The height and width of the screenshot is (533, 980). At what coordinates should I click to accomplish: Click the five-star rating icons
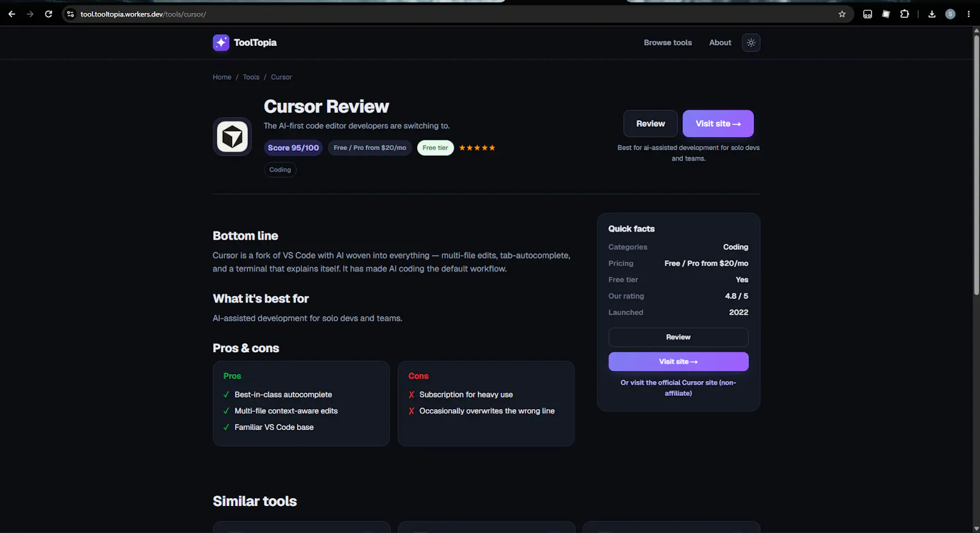(x=477, y=148)
